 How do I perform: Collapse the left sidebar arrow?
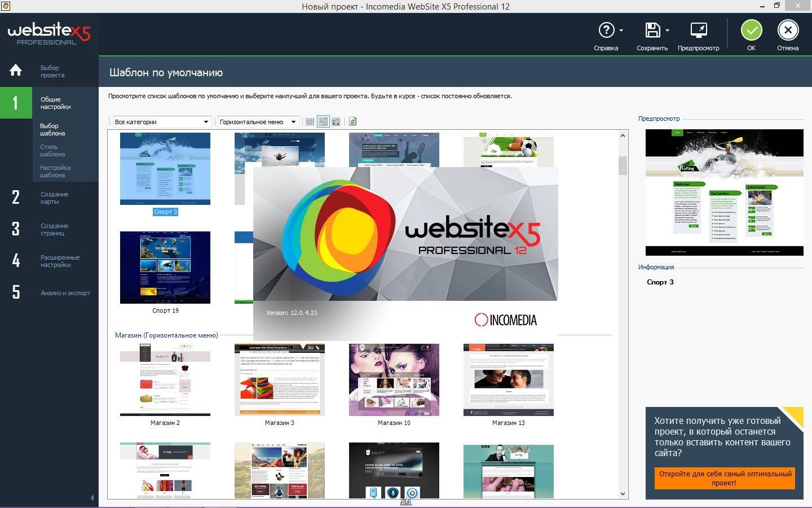tap(92, 498)
